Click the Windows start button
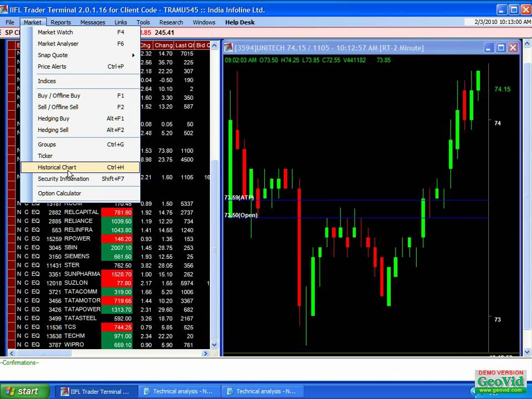Image resolution: width=532 pixels, height=399 pixels. [x=24, y=391]
